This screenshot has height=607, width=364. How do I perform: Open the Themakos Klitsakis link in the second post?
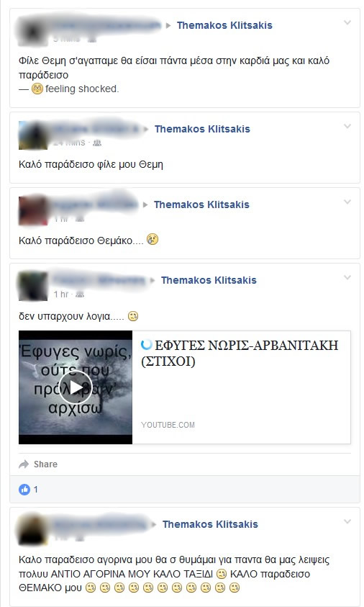tap(202, 129)
